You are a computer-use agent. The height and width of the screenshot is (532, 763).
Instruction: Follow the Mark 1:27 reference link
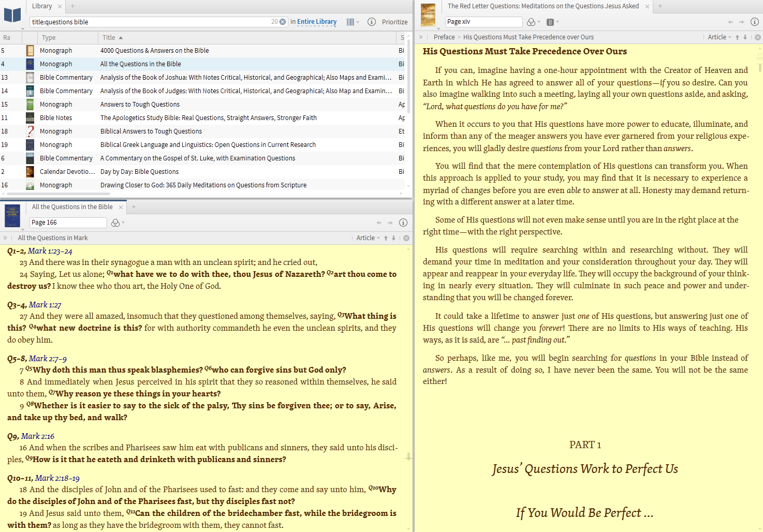(45, 305)
